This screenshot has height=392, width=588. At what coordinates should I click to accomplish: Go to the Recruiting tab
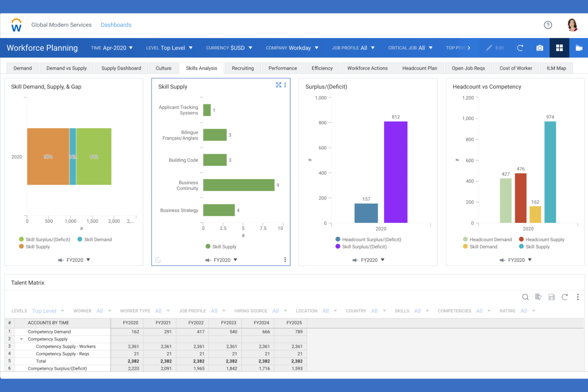click(x=243, y=68)
